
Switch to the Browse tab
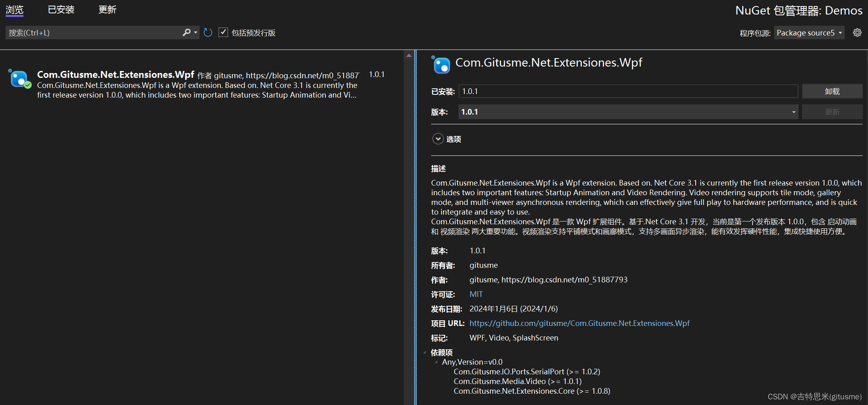point(15,10)
